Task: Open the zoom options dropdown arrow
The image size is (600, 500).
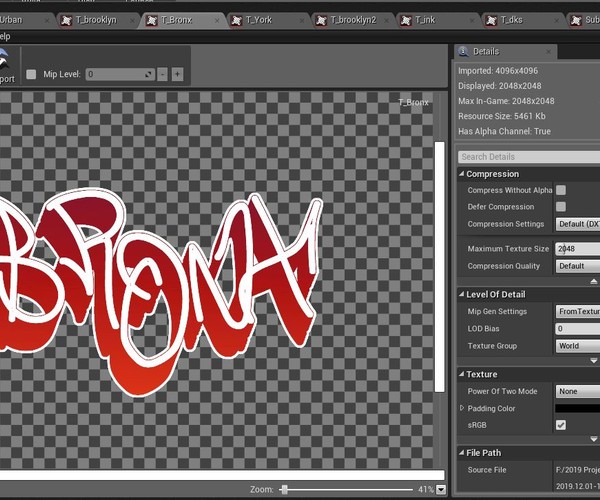Action: click(441, 490)
